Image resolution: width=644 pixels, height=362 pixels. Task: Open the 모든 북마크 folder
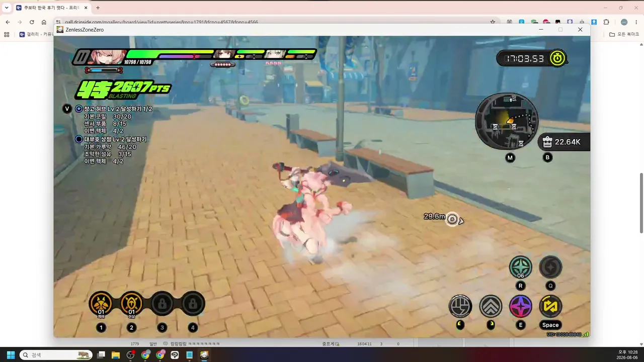pos(624,34)
